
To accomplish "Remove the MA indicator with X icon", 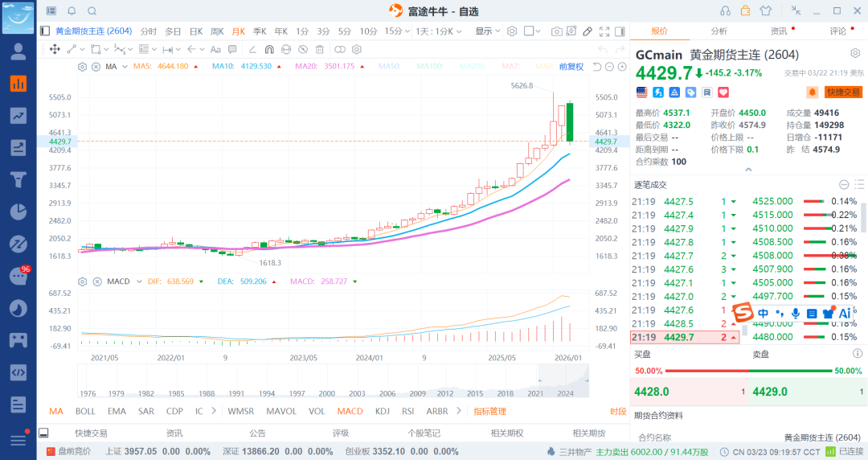I will coord(96,67).
